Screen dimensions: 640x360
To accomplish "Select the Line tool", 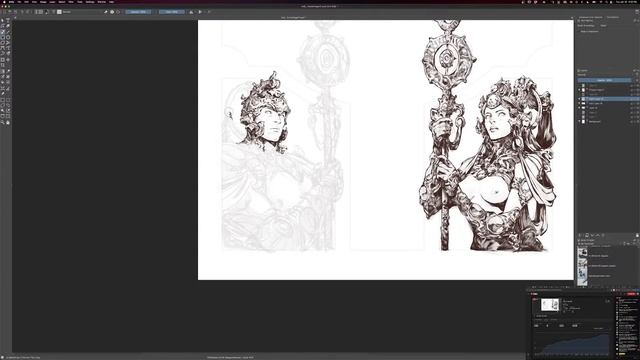I will click(x=8, y=32).
